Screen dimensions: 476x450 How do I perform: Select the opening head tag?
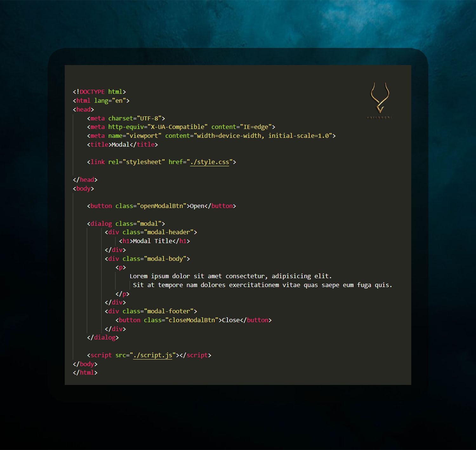tap(83, 109)
